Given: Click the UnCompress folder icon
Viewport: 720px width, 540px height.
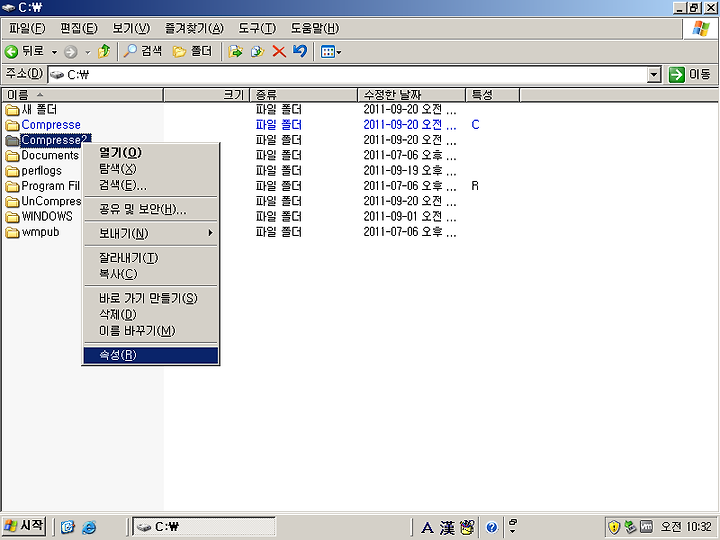Looking at the screenshot, I should pos(12,202).
